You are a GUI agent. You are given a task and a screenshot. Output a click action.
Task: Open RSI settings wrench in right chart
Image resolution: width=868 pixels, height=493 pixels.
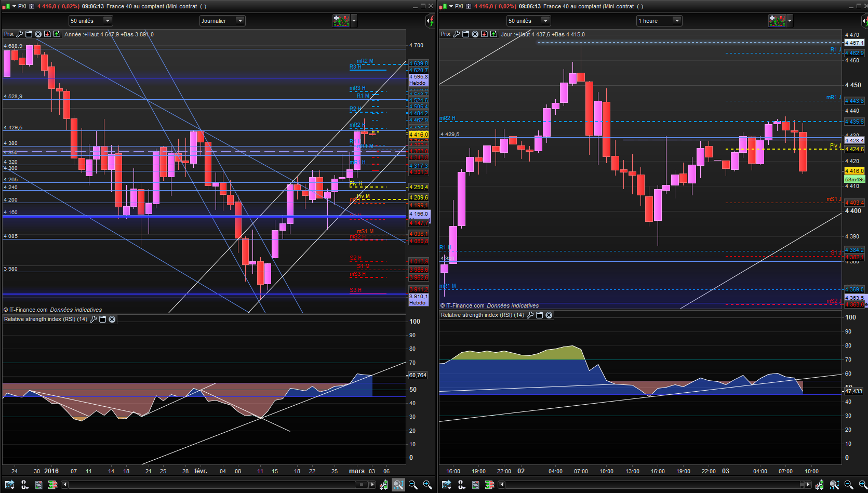(x=530, y=315)
